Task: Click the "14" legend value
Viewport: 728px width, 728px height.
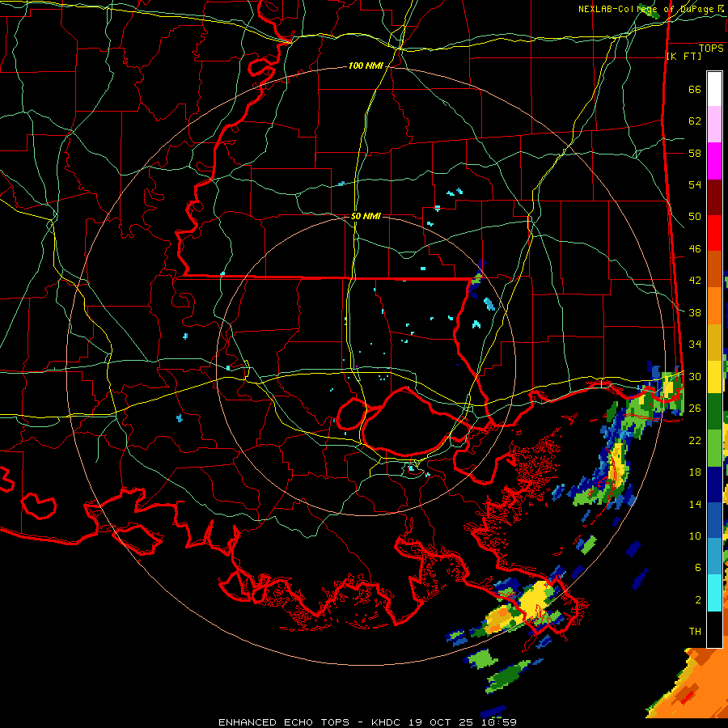Action: 695,504
